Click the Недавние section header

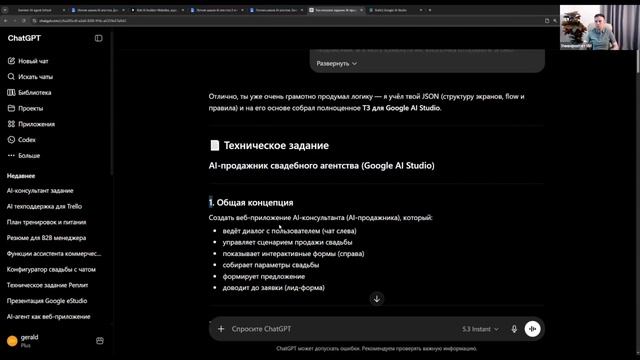pos(21,176)
